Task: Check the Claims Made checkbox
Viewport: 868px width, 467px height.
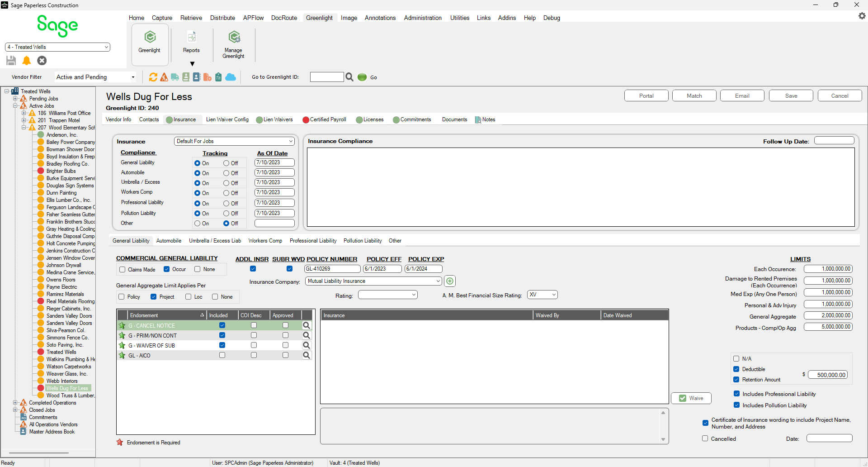Action: click(x=122, y=270)
